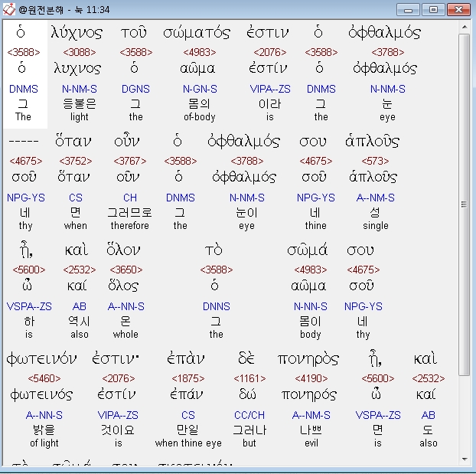Viewport: 476px width, 474px height.
Task: Click the Korean gloss 역시
Action: (x=80, y=321)
